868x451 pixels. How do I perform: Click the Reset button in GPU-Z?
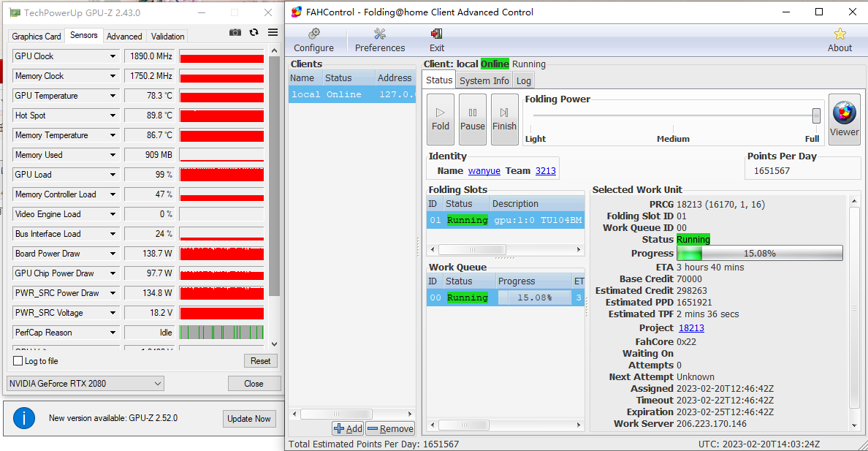coord(260,360)
